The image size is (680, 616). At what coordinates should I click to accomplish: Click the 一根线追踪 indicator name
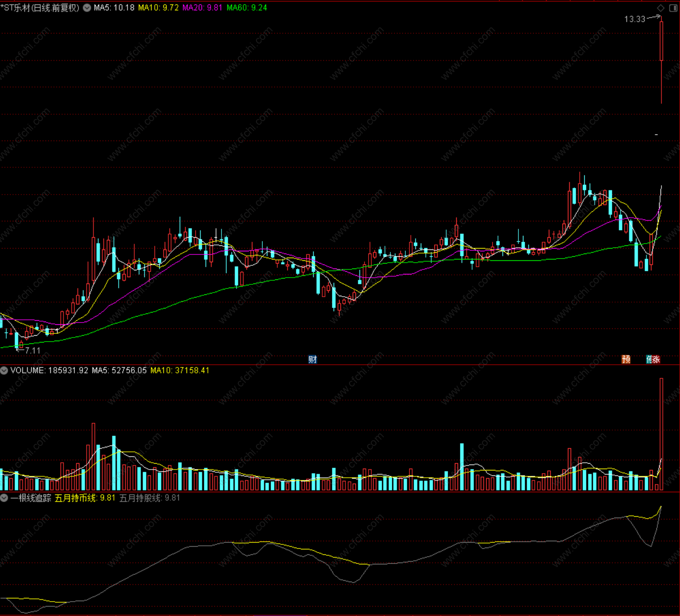31,498
